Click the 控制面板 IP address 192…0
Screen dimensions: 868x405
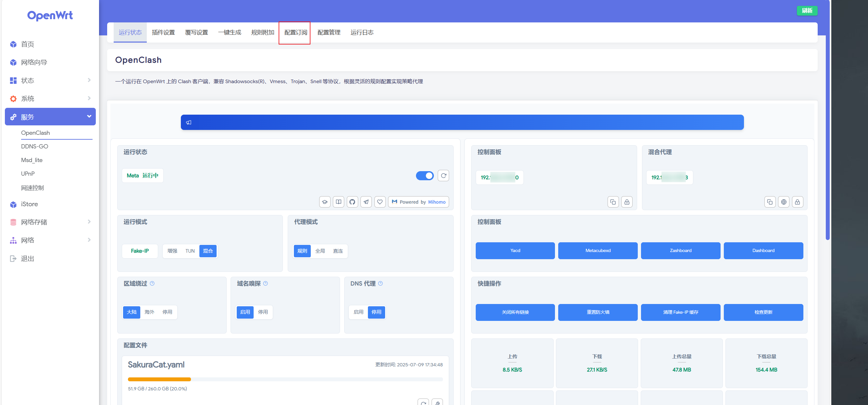click(x=500, y=178)
